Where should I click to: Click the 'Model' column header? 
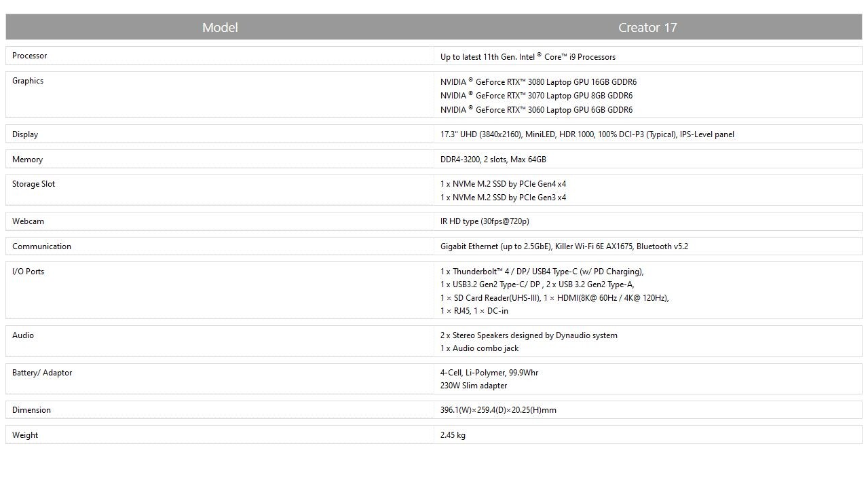pyautogui.click(x=220, y=27)
